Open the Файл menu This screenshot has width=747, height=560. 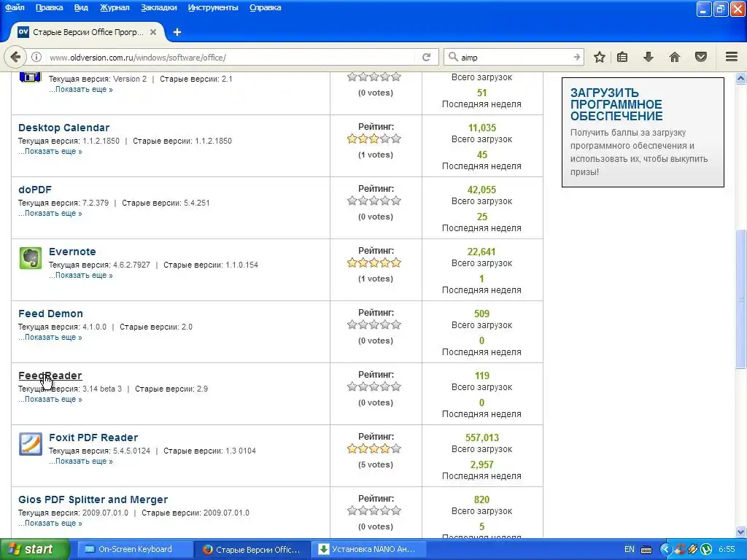pos(15,7)
